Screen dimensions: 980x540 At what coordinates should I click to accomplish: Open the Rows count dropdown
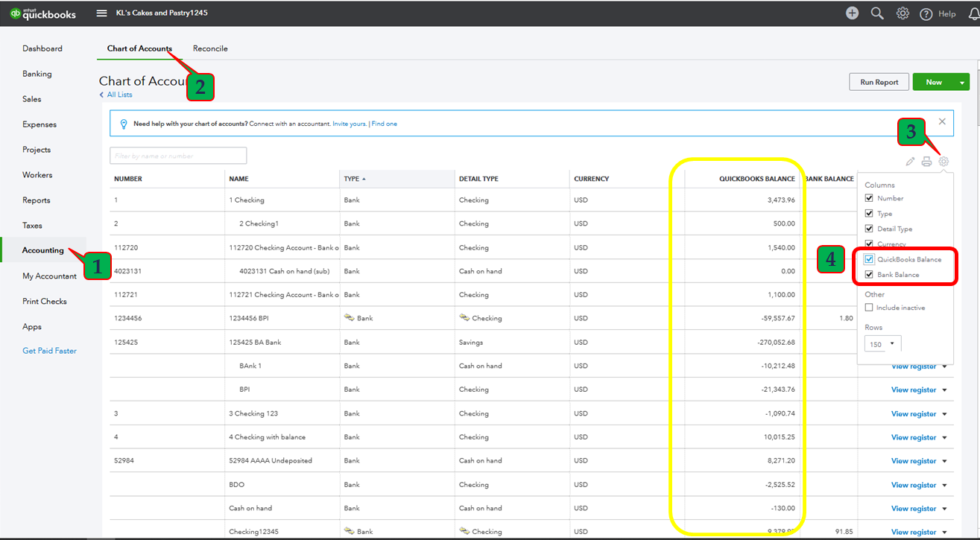(883, 344)
